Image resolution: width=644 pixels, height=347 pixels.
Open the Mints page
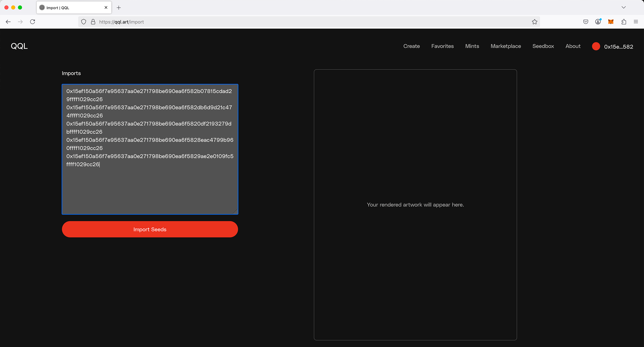click(472, 46)
